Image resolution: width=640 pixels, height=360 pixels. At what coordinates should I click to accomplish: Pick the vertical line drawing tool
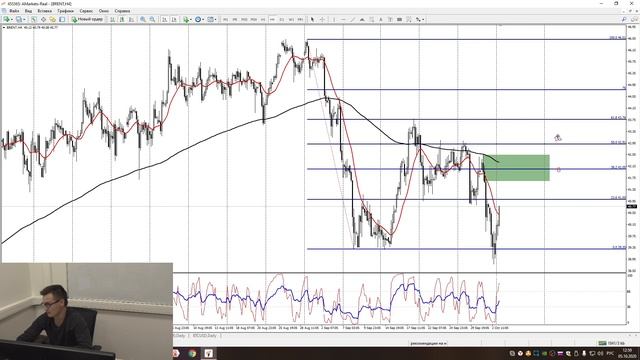point(334,19)
